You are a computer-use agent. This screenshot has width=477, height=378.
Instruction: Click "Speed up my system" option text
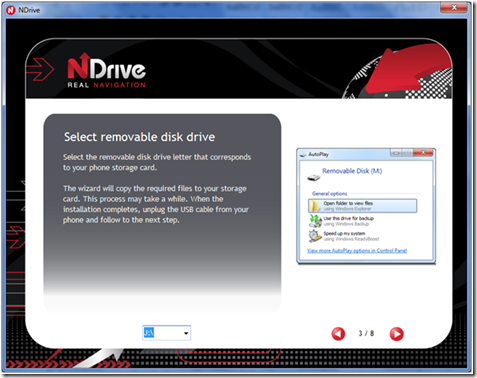click(x=344, y=233)
